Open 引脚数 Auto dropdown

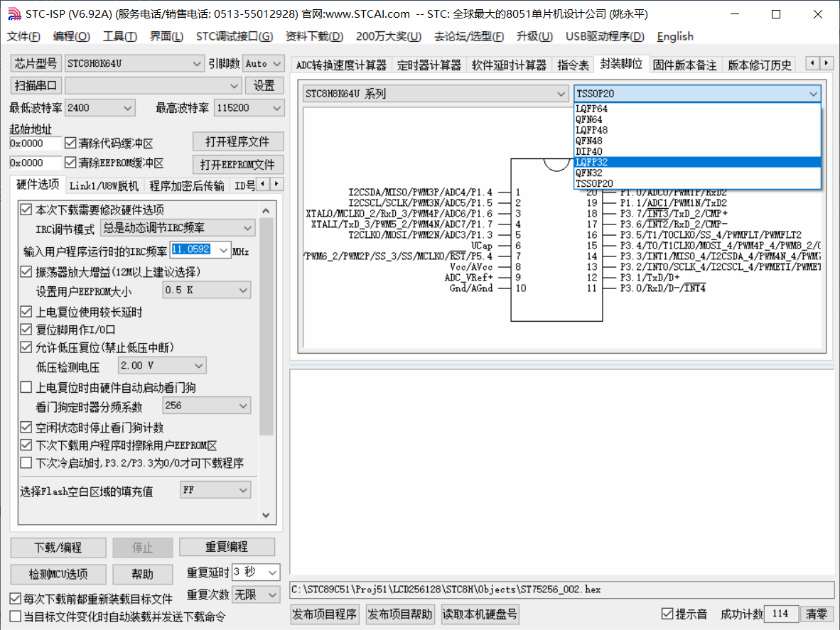(x=263, y=63)
